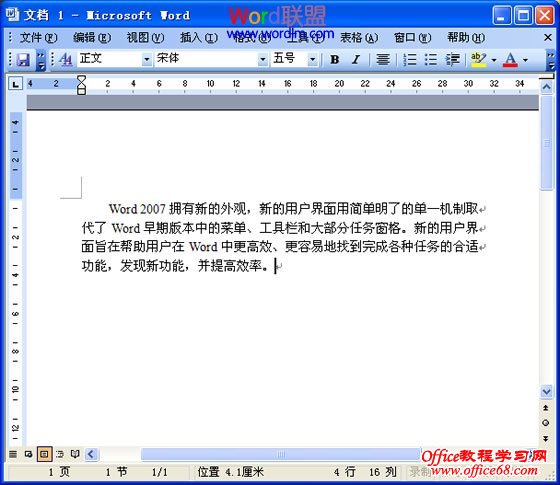The height and width of the screenshot is (485, 560).
Task: Switch to Outline view
Action: coord(60,454)
